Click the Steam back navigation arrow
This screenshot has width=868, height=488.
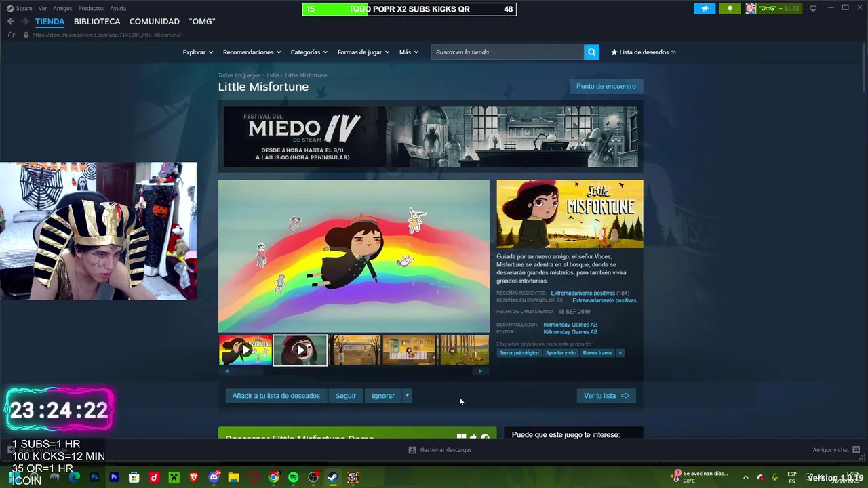pos(11,22)
